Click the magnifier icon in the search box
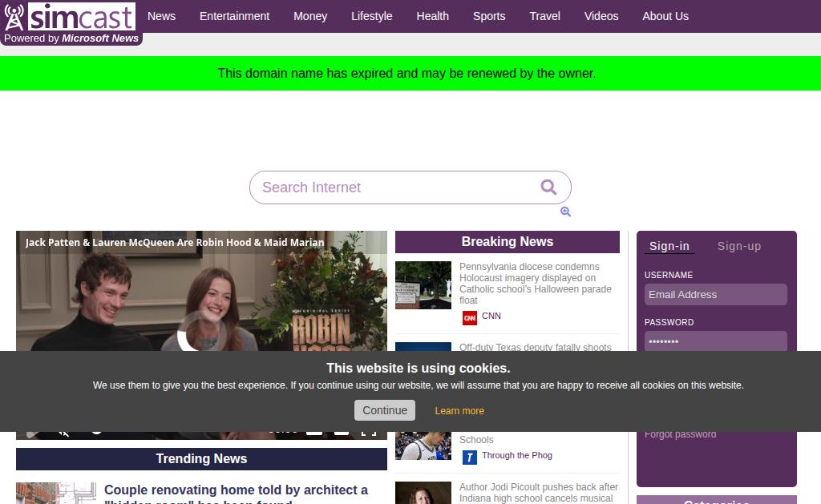Image resolution: width=821 pixels, height=504 pixels. tap(548, 187)
